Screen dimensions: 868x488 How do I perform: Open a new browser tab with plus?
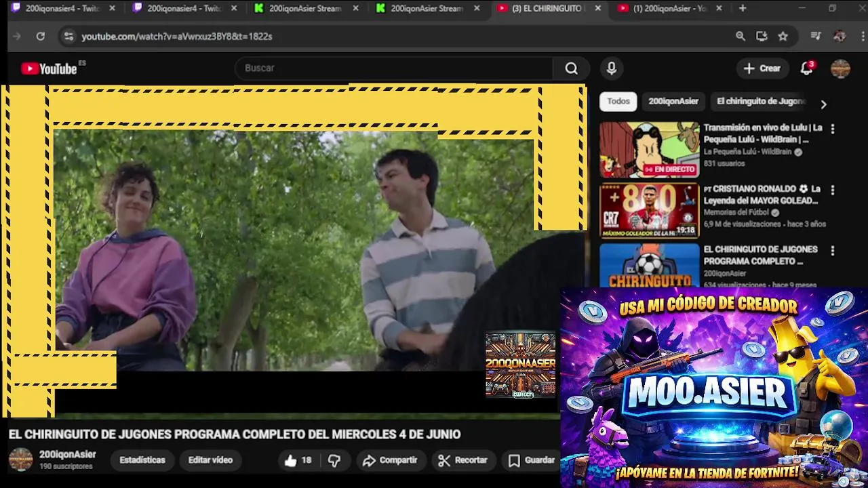click(x=743, y=8)
